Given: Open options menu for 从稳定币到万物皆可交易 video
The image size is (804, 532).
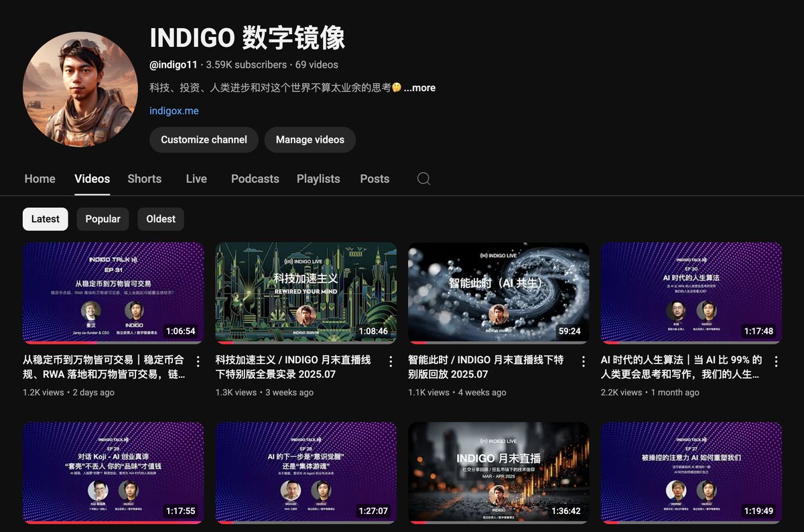Looking at the screenshot, I should pos(198,362).
